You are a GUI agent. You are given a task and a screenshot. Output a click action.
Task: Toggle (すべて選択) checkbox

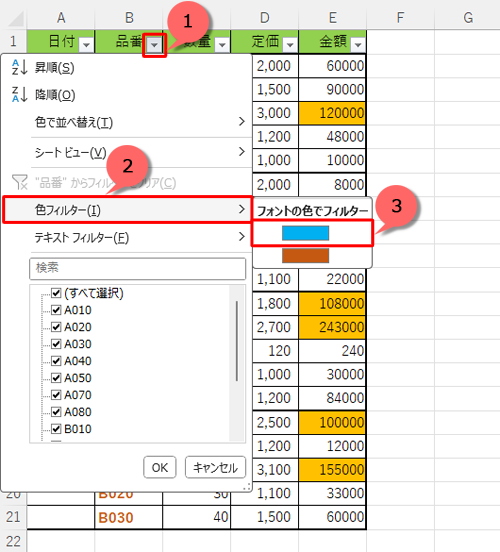[56, 293]
